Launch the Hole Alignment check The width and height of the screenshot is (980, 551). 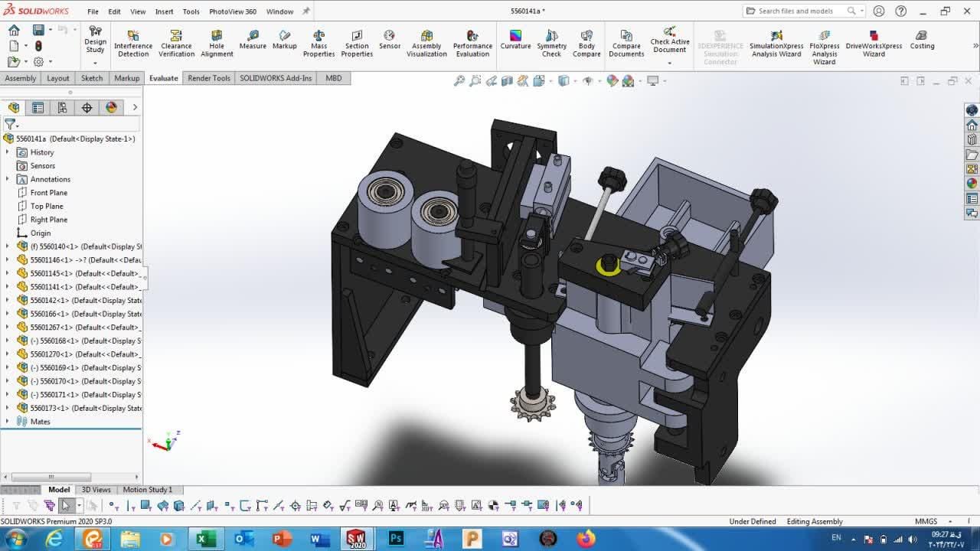point(217,44)
